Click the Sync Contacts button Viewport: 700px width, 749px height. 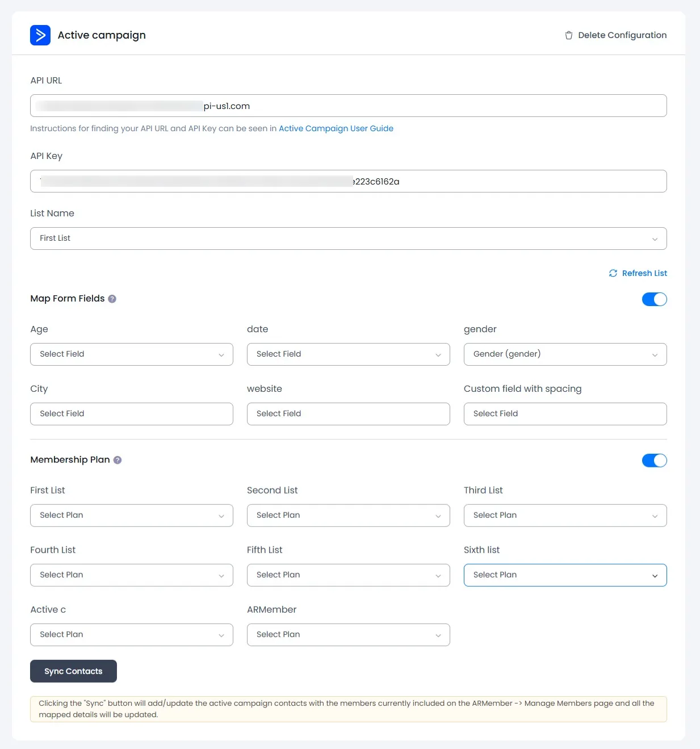point(73,671)
